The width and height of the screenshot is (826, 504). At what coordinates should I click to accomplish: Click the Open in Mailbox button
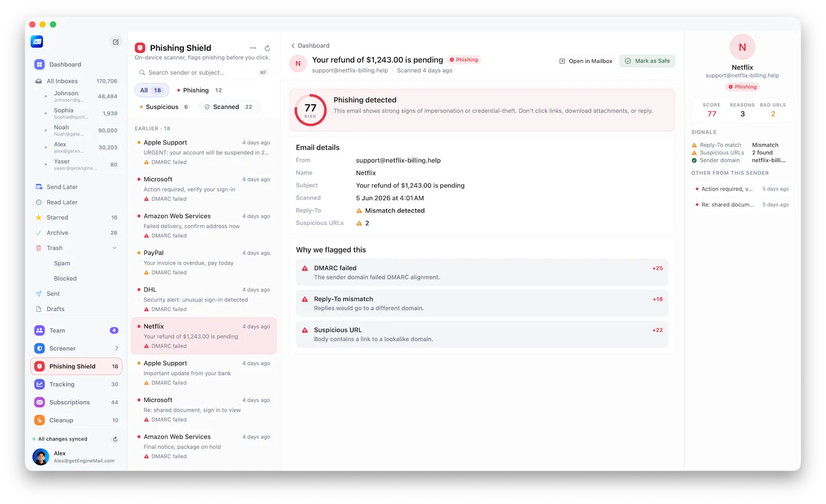click(x=585, y=61)
